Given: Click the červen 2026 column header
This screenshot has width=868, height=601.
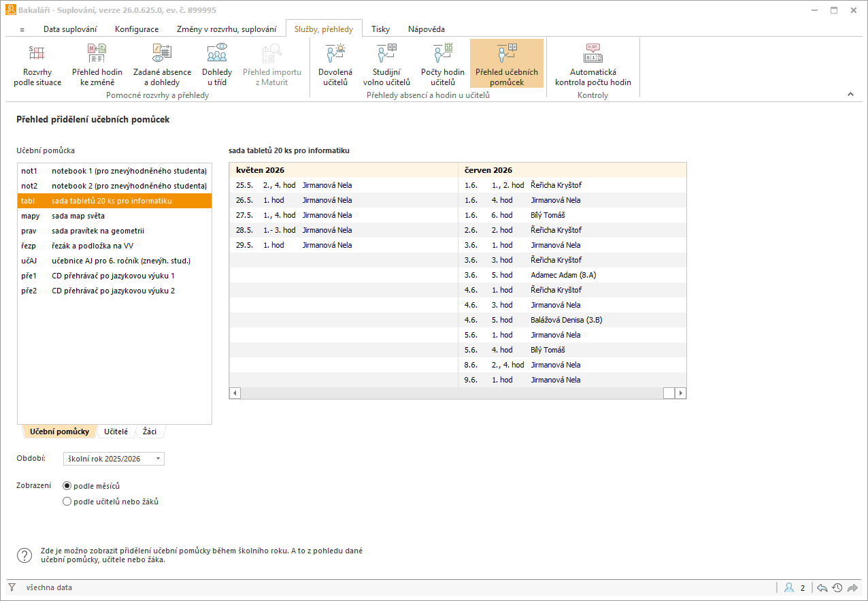Looking at the screenshot, I should (573, 170).
